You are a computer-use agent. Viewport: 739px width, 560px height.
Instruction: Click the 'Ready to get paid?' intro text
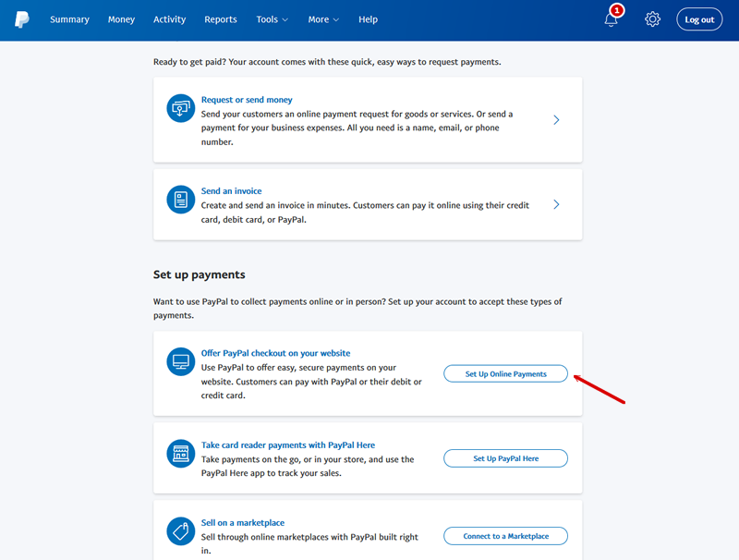click(327, 62)
